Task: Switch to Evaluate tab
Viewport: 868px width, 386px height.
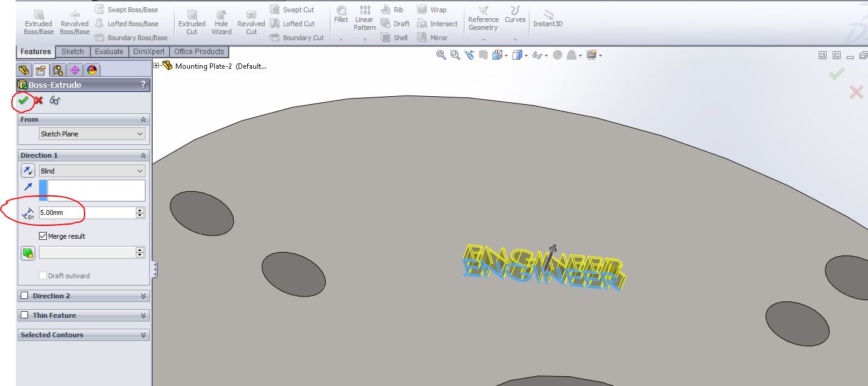Action: pyautogui.click(x=109, y=52)
